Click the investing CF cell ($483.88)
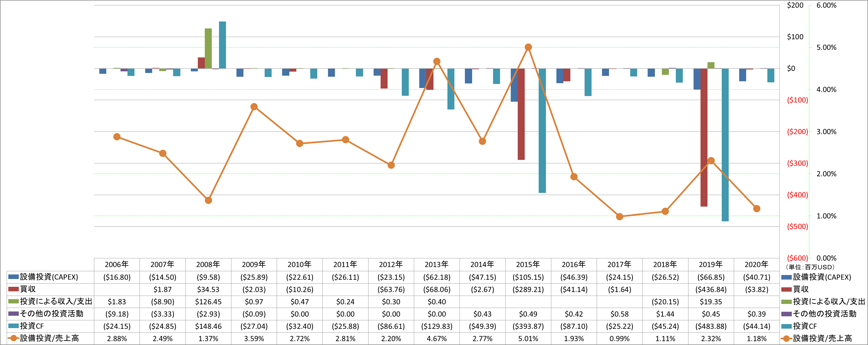 point(711,326)
